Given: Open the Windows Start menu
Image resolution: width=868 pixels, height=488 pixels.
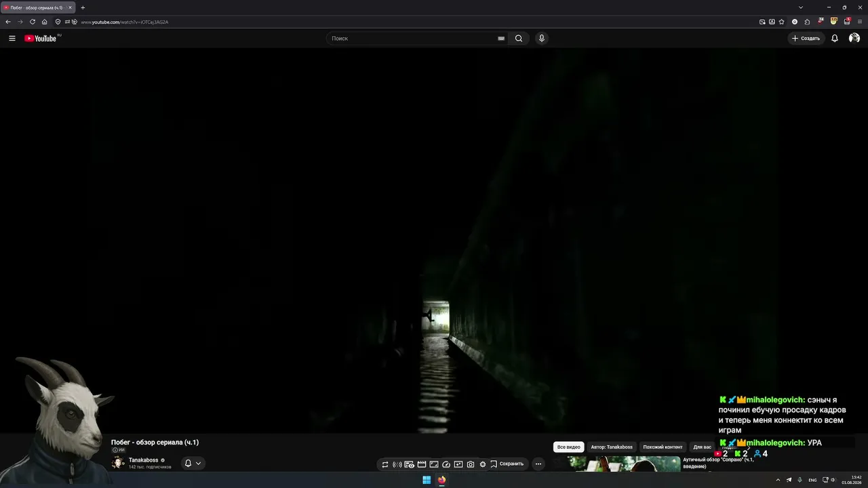Looking at the screenshot, I should (x=427, y=480).
